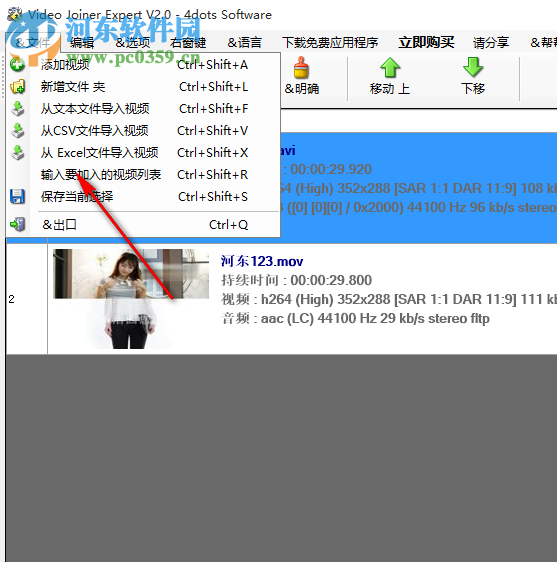Click audio line aac (LC) 44100 Hz

coord(355,318)
